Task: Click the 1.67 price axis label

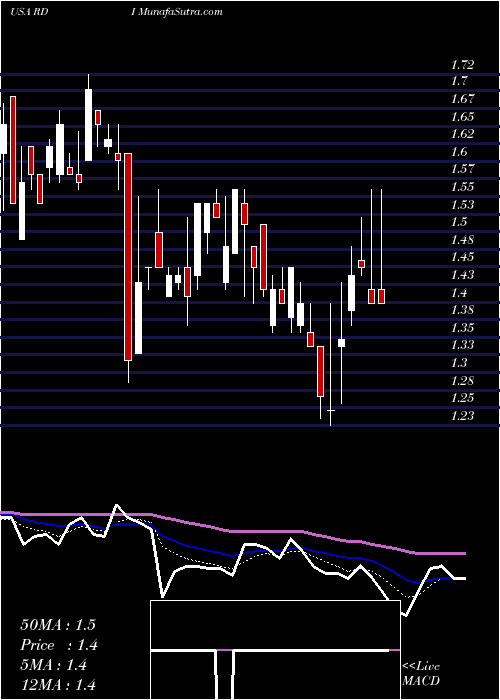Action: click(462, 99)
